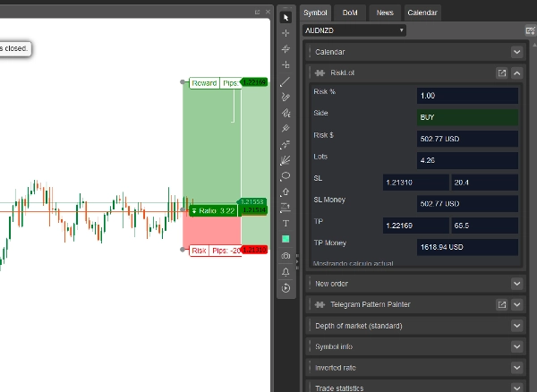Click the green 1.22169 take-profit price tag
The width and height of the screenshot is (537, 392).
(x=254, y=82)
